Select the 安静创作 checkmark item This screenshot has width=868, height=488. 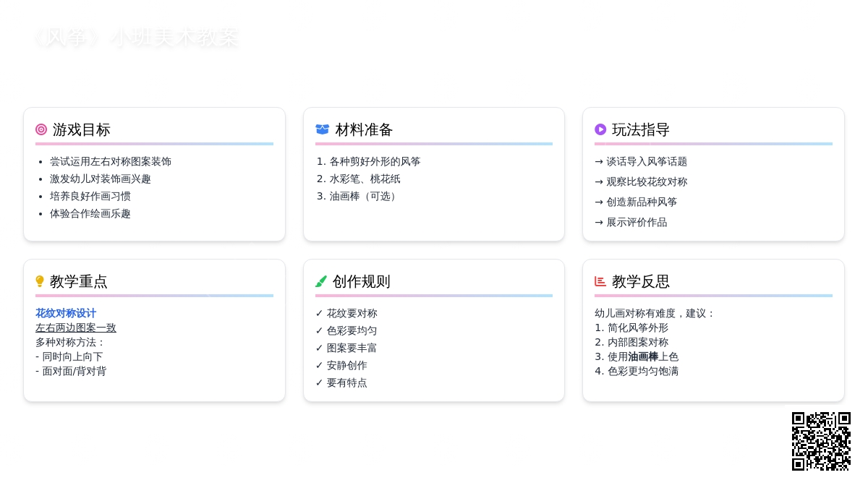341,365
